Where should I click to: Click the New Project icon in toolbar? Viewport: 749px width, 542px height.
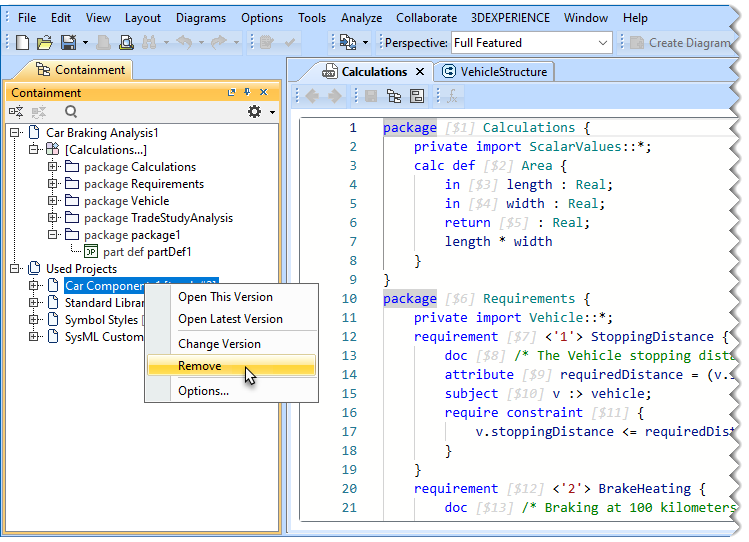[x=23, y=42]
